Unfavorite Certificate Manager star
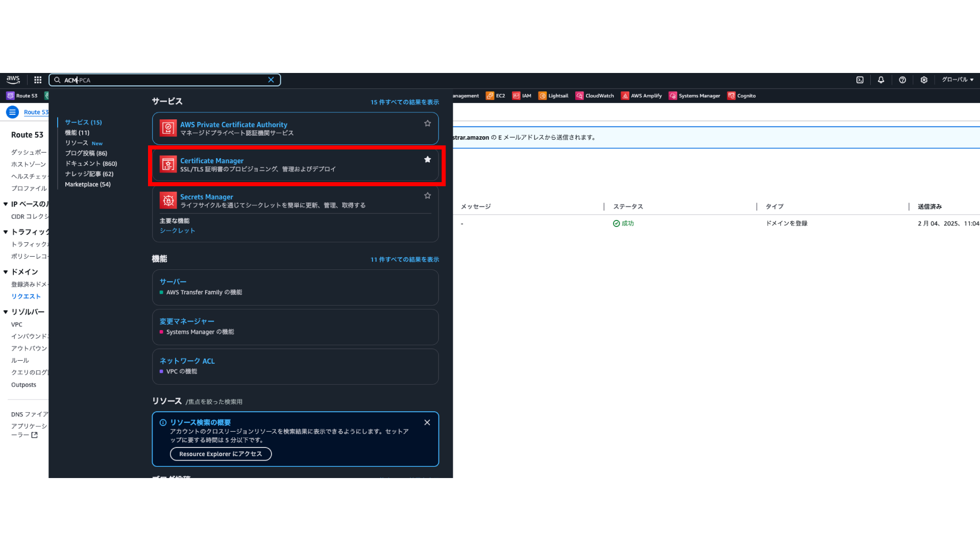 [428, 160]
